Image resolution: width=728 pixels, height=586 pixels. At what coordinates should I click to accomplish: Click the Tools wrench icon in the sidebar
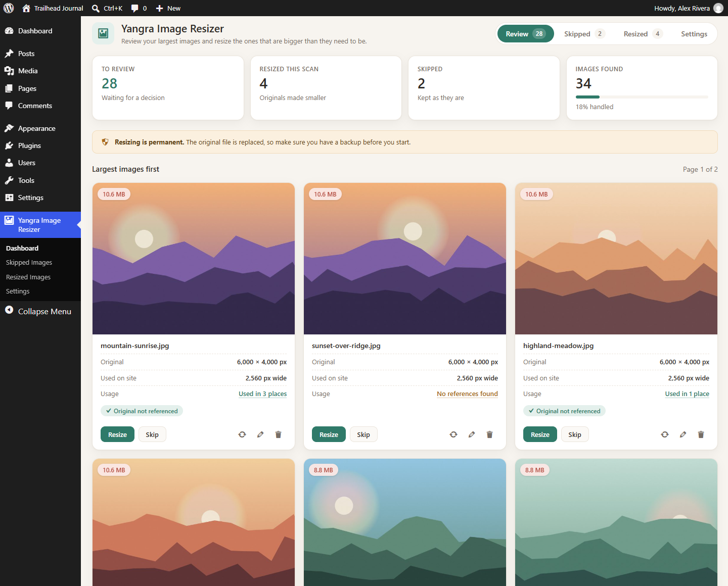[x=9, y=180]
